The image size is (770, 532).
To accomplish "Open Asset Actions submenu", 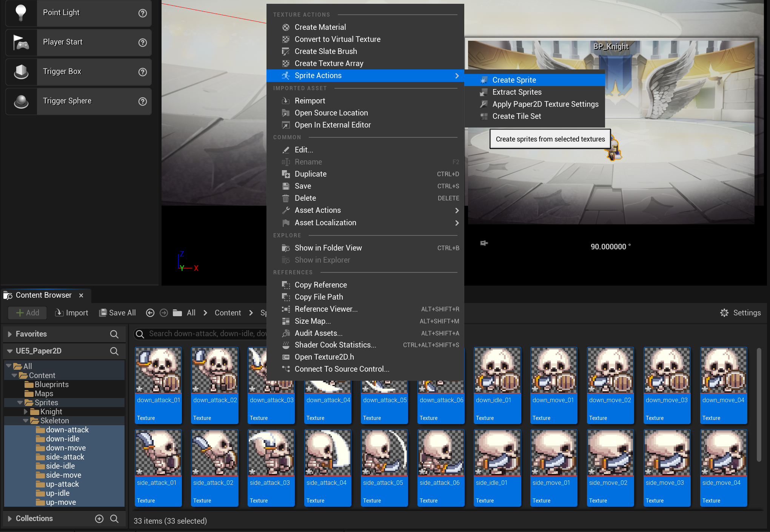I will 365,210.
